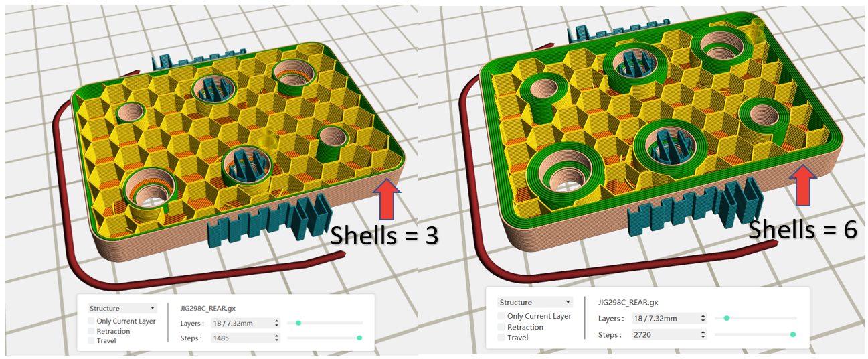Click Steps slider handle in right panel

[x=793, y=334]
